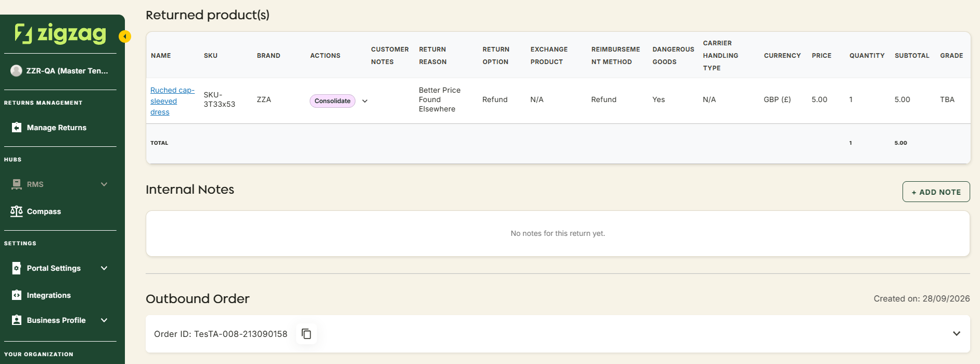Click the Internal Notes heading
The height and width of the screenshot is (364, 980).
click(190, 190)
